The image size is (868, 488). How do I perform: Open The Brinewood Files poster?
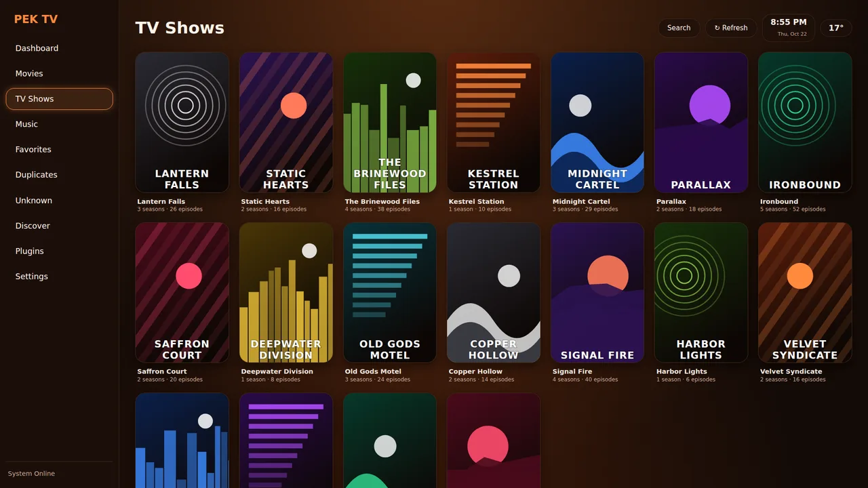pyautogui.click(x=390, y=123)
